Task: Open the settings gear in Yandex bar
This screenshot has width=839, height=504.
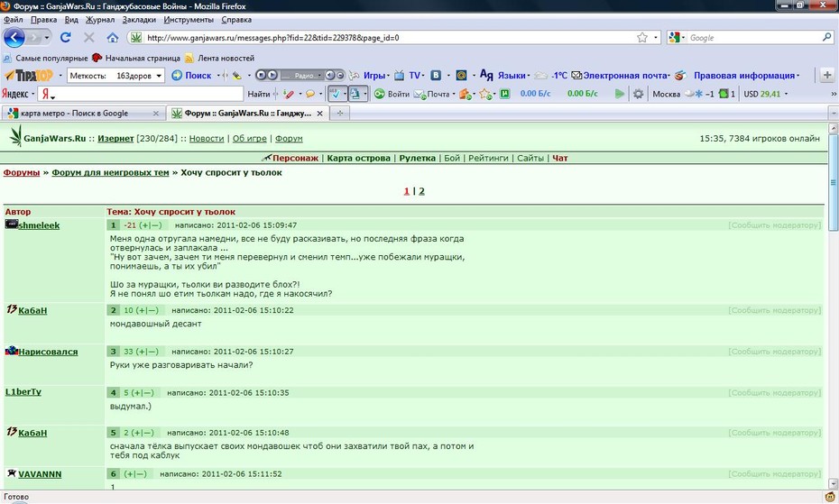Action: pyautogui.click(x=639, y=94)
